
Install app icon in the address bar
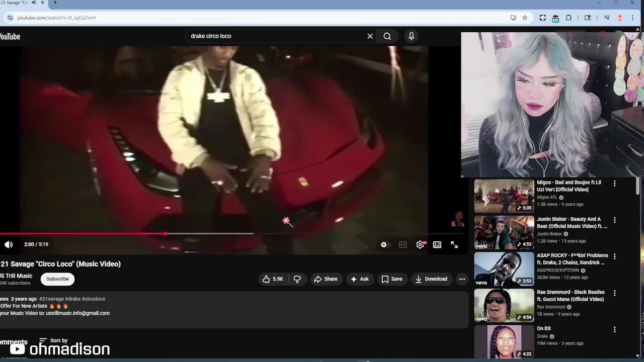point(513,18)
